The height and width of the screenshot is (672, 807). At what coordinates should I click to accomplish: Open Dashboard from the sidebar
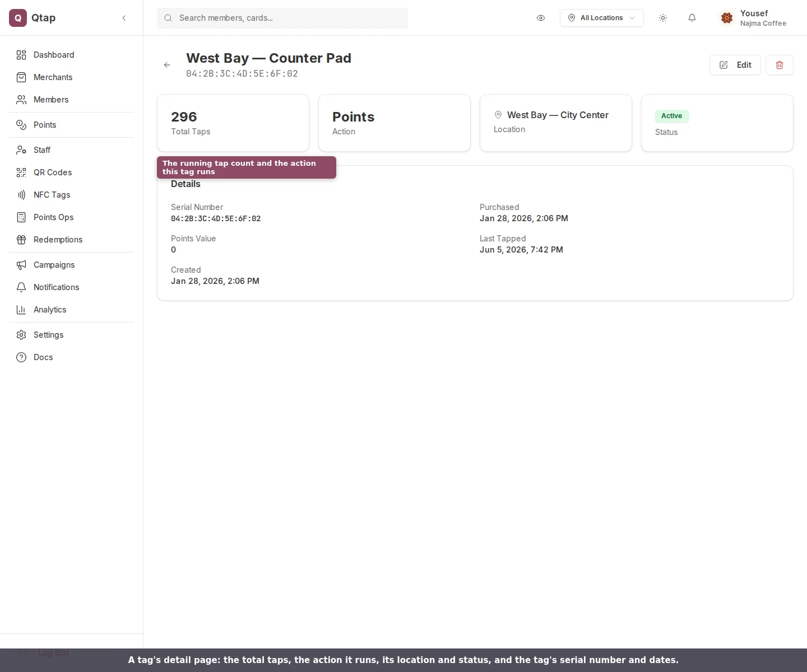click(71, 55)
